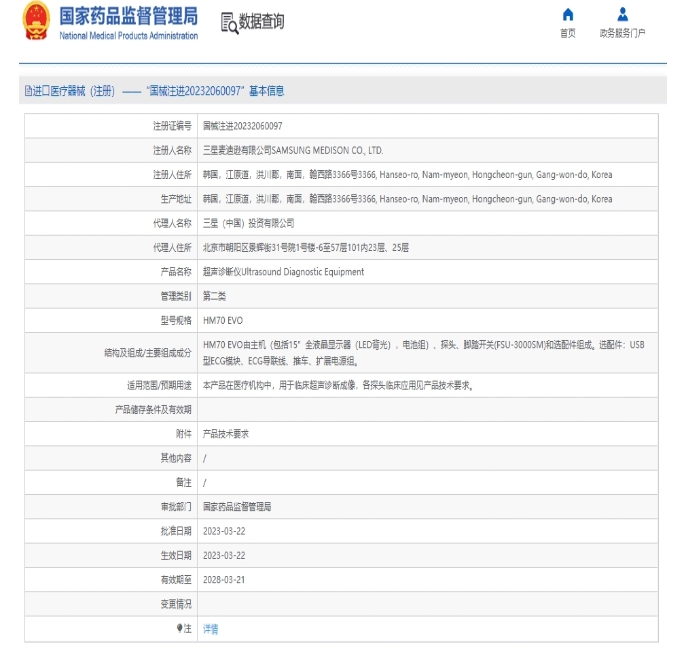The image size is (673, 646).
Task: Click the 国家药品监督管理局 site title
Action: (128, 16)
